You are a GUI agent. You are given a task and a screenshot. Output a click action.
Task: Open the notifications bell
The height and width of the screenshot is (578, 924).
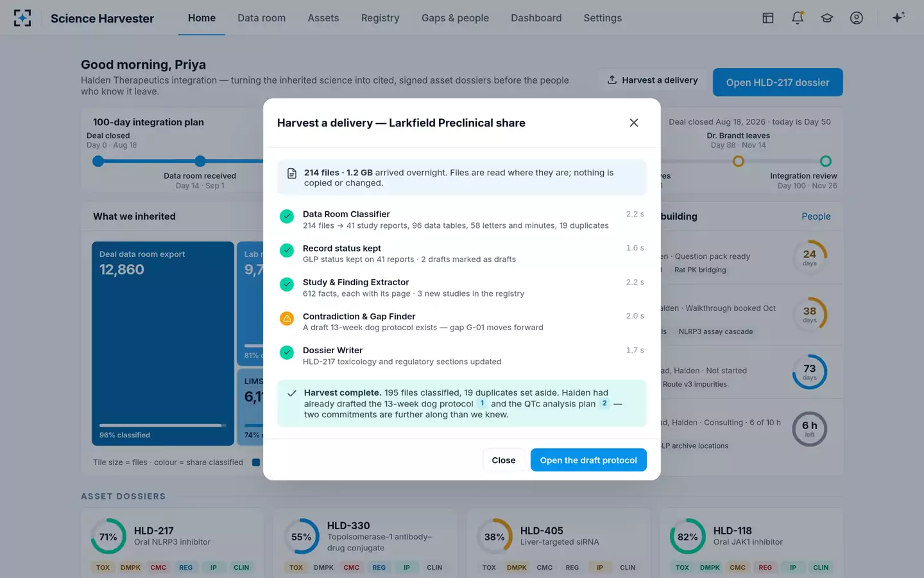tap(798, 18)
